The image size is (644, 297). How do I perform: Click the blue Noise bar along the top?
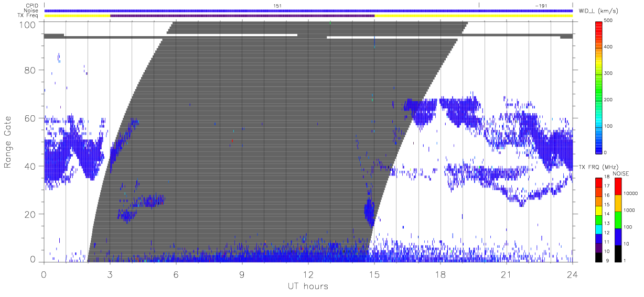[308, 10]
